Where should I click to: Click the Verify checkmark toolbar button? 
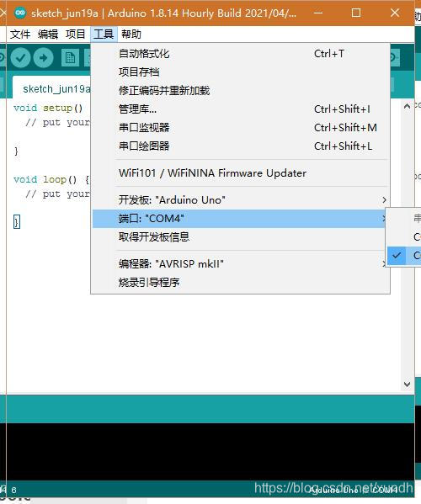click(x=20, y=58)
